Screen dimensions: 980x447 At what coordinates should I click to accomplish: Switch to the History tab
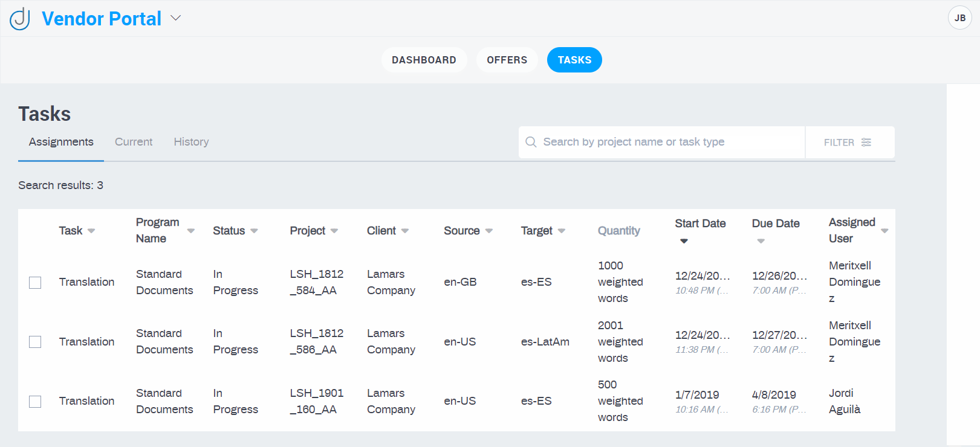(x=191, y=142)
